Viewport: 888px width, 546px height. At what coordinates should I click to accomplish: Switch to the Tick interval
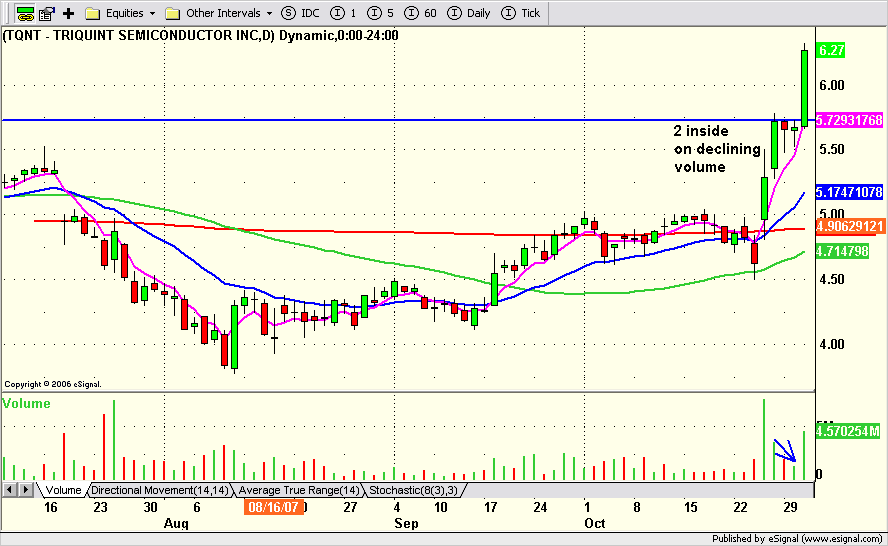522,13
